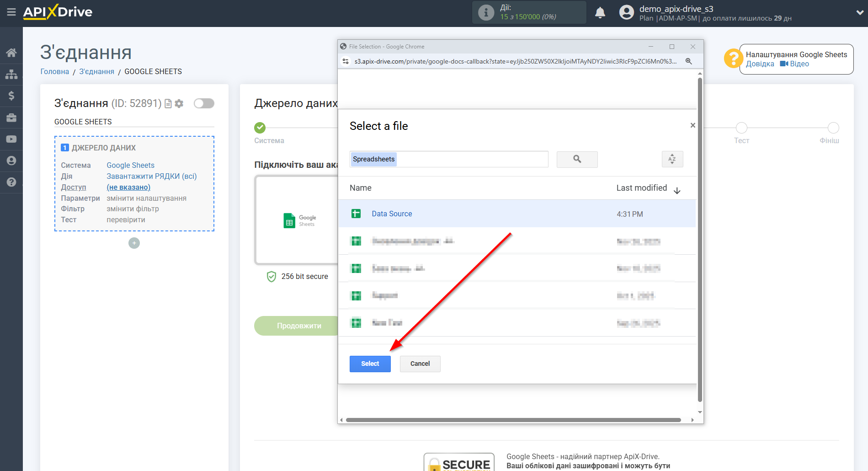Click the gear icon beside the connection ID

tap(179, 103)
